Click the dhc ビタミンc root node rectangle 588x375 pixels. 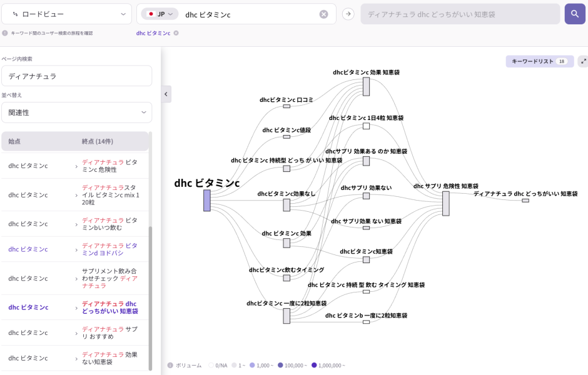pyautogui.click(x=206, y=201)
